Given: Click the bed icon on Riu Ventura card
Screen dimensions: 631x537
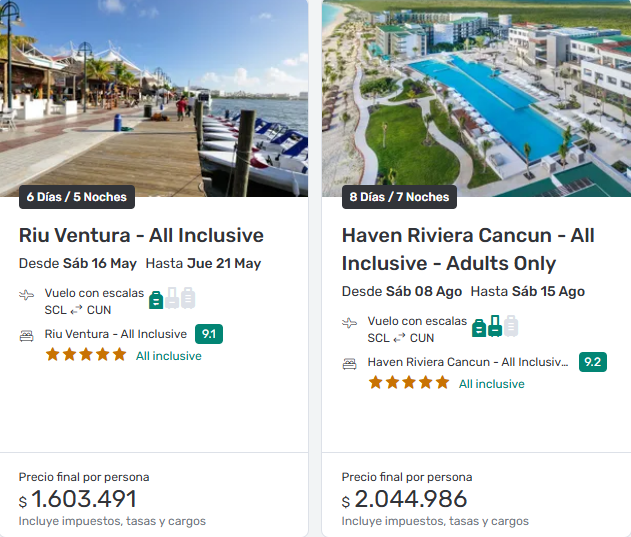Looking at the screenshot, I should [x=27, y=335].
